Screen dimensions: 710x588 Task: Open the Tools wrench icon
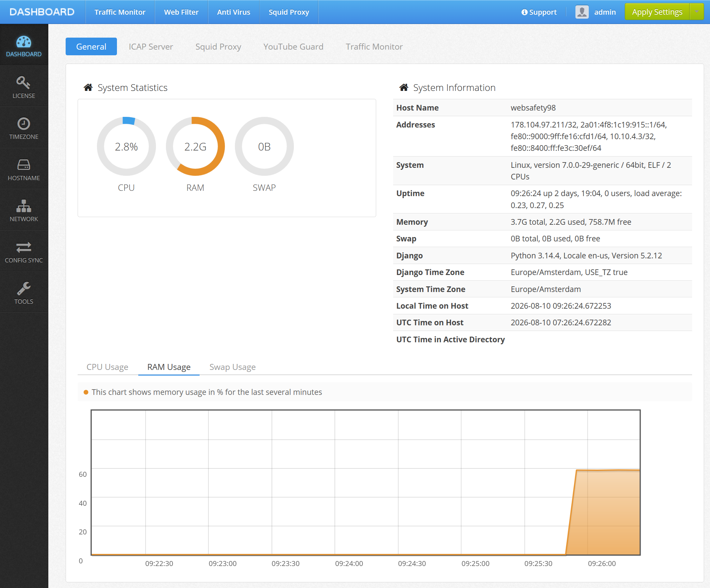coord(24,288)
